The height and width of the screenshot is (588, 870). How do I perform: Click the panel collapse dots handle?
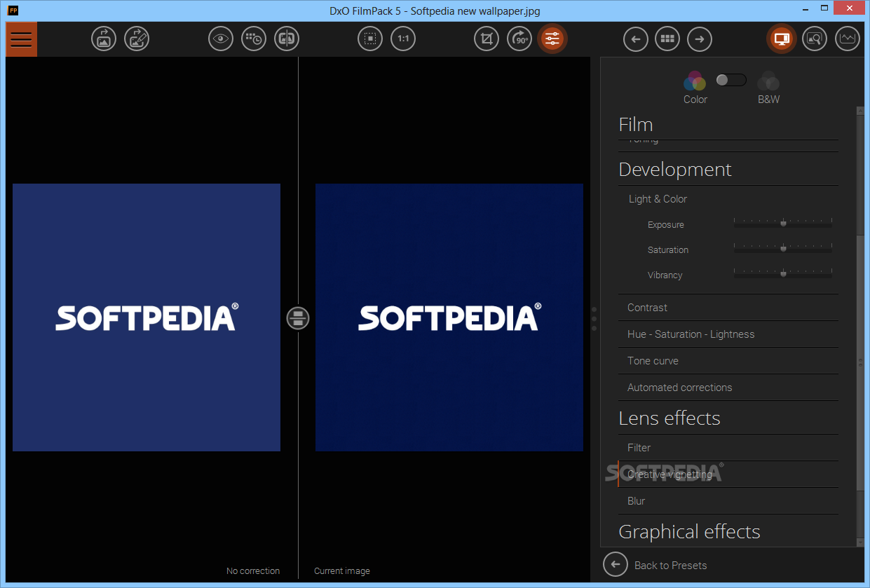(x=594, y=319)
